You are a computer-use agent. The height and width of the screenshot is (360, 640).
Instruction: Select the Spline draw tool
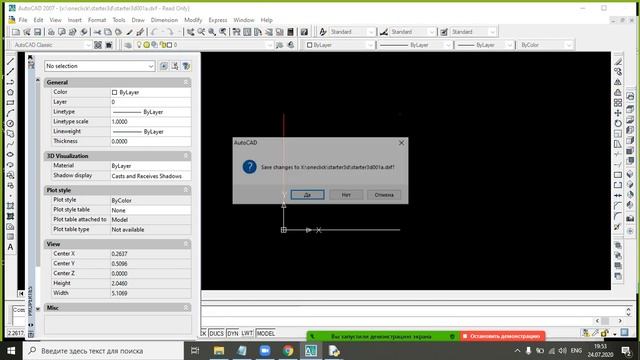11,144
